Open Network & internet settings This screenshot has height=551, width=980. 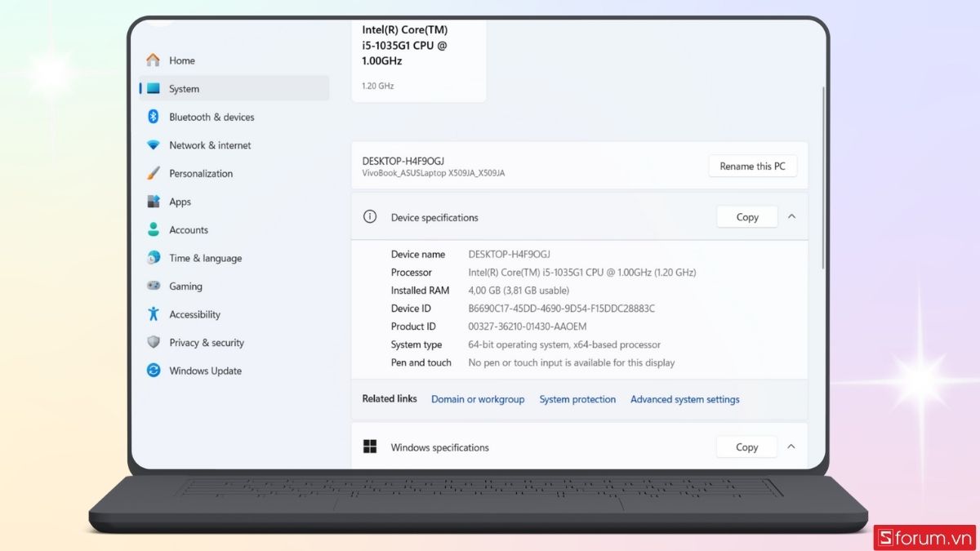(x=210, y=145)
